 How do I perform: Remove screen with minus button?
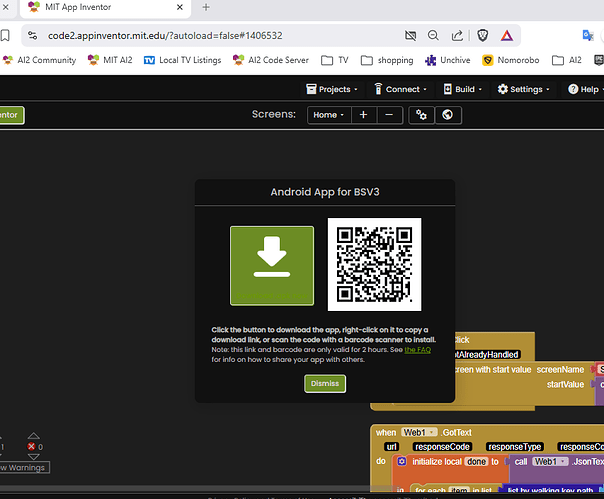389,115
